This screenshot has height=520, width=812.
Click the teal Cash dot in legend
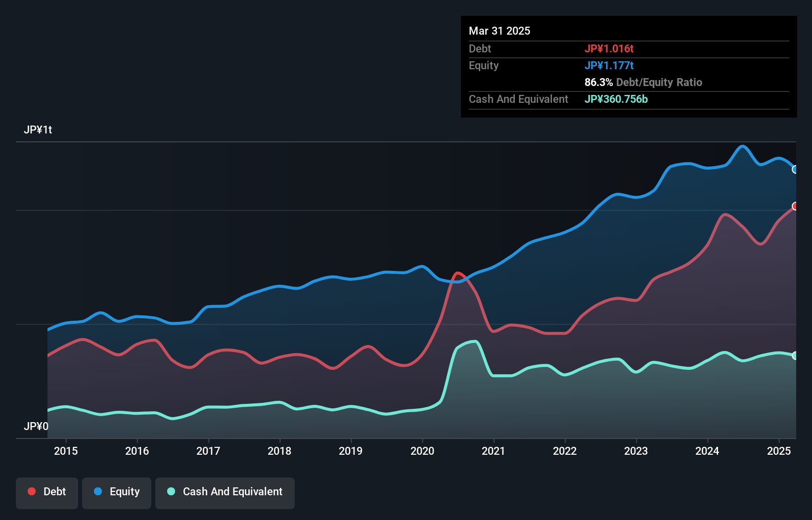pos(171,491)
